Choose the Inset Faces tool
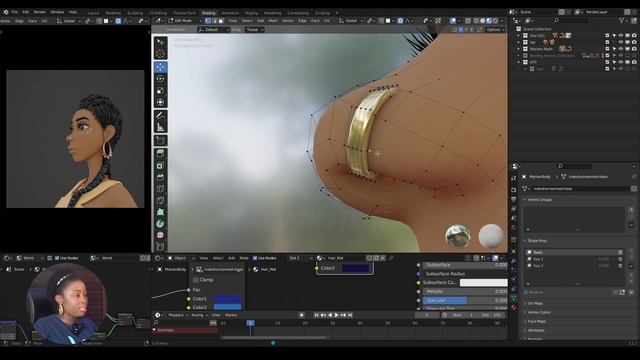This screenshot has width=640, height=360. [x=160, y=166]
